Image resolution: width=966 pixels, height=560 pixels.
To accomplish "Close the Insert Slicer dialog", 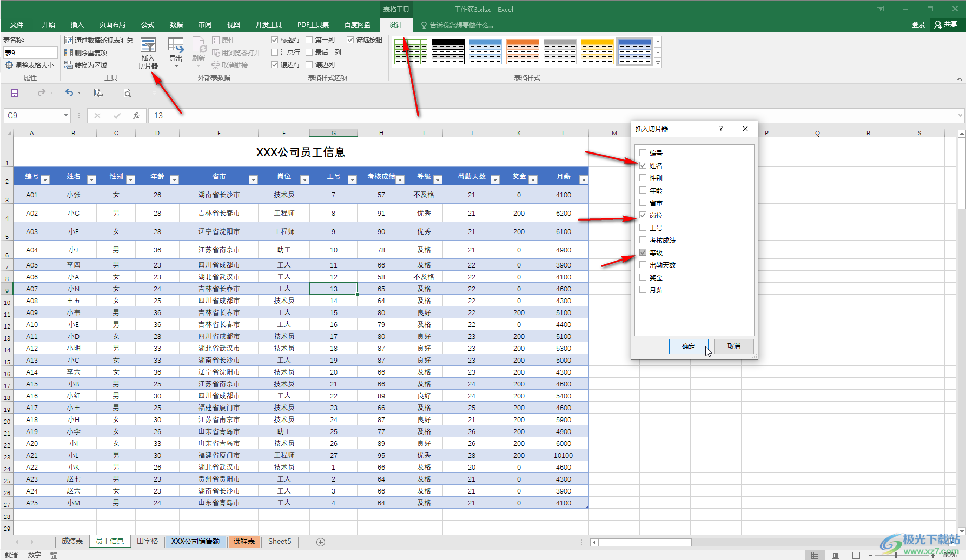I will point(745,129).
